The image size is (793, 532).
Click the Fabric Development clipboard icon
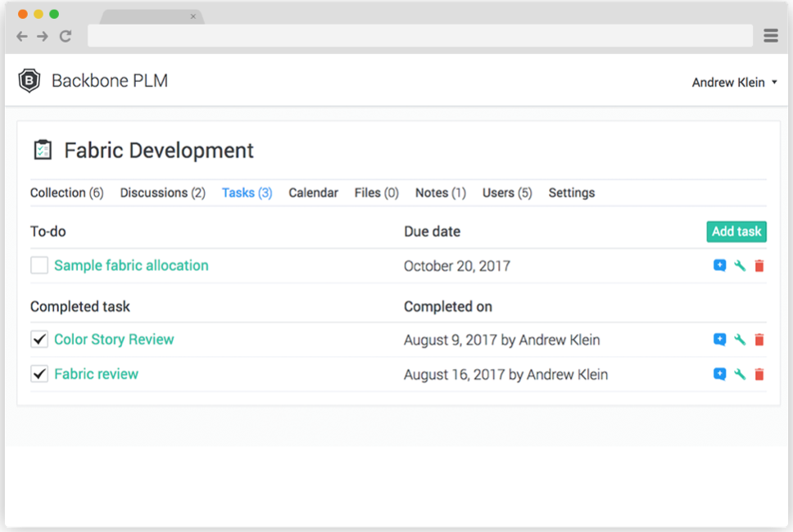point(43,150)
